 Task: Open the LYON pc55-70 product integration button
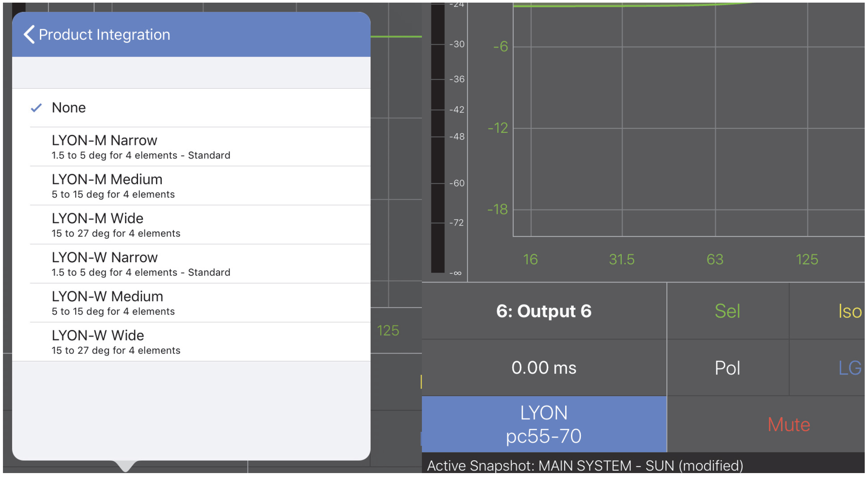[x=544, y=424]
